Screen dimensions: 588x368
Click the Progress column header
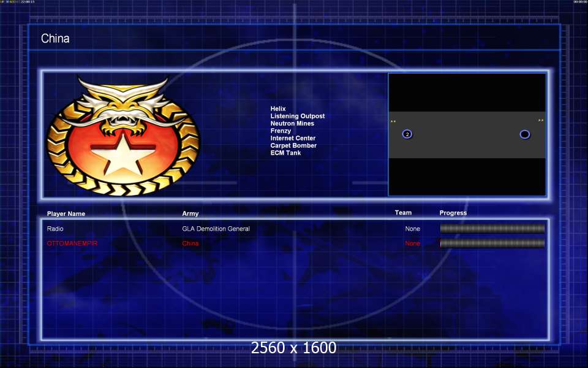pyautogui.click(x=453, y=213)
